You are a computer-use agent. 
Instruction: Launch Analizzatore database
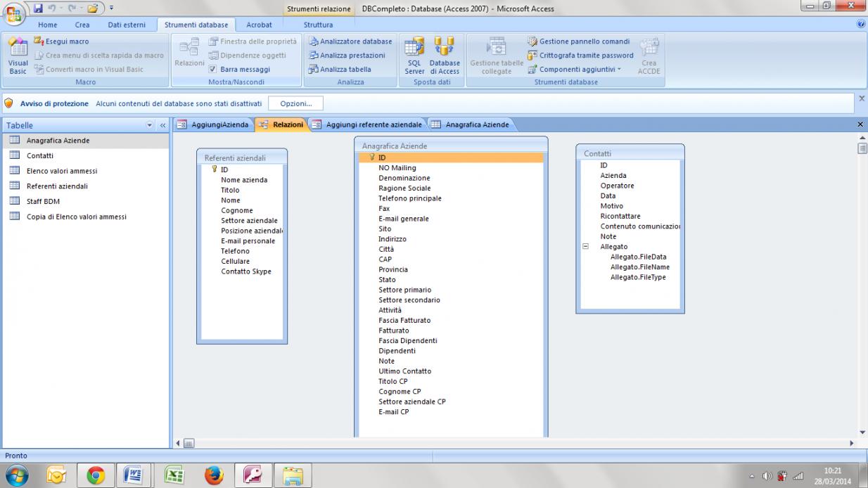(350, 41)
